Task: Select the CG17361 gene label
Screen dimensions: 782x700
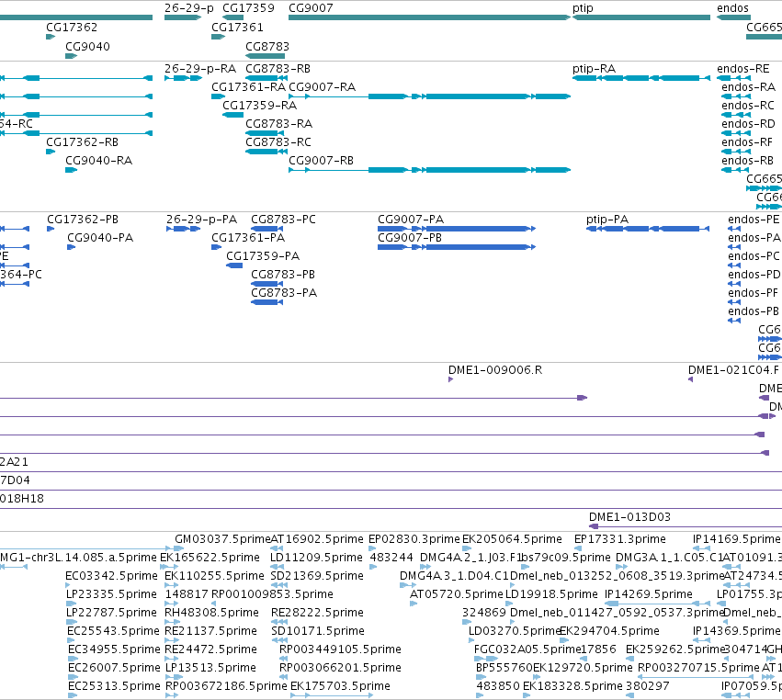Action: 237,28
